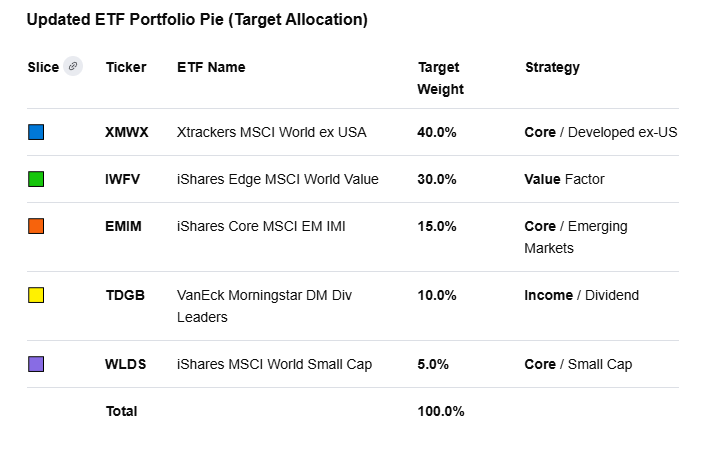Select the green IWFV slice swatch
Viewport: 716px width, 449px height.
pos(36,179)
